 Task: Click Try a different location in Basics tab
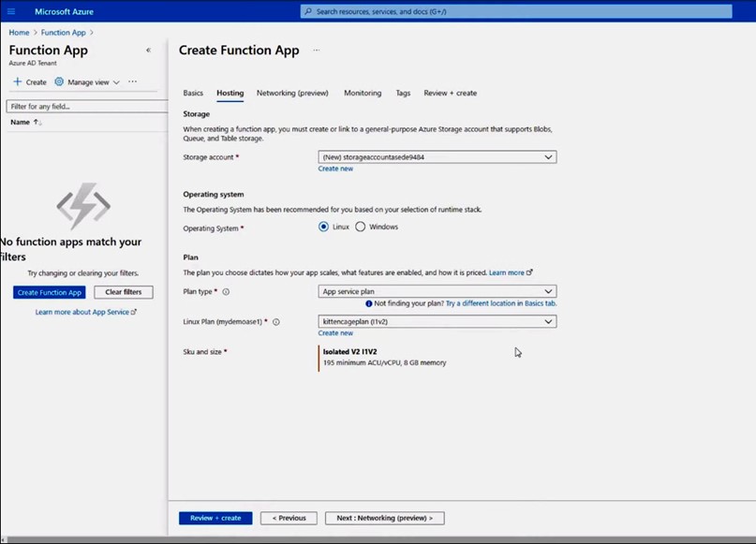501,303
